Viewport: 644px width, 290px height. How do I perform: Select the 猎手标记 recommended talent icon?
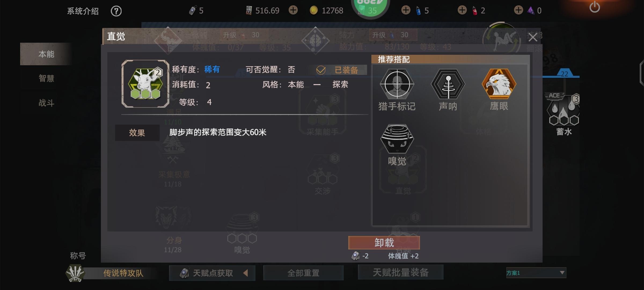[397, 84]
